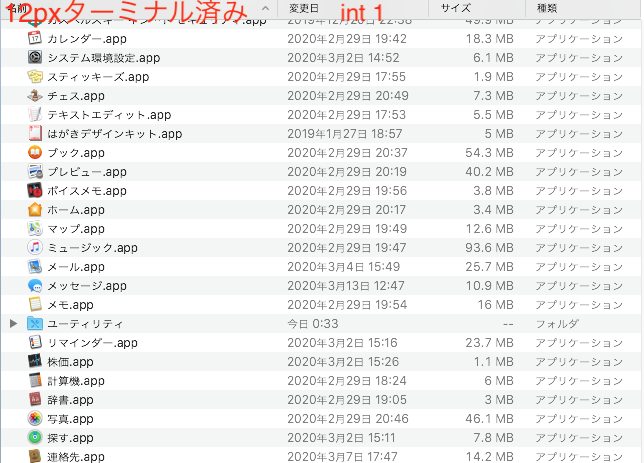This screenshot has width=644, height=463.
Task: Click the システム環境設定.app gear icon
Action: [x=35, y=57]
